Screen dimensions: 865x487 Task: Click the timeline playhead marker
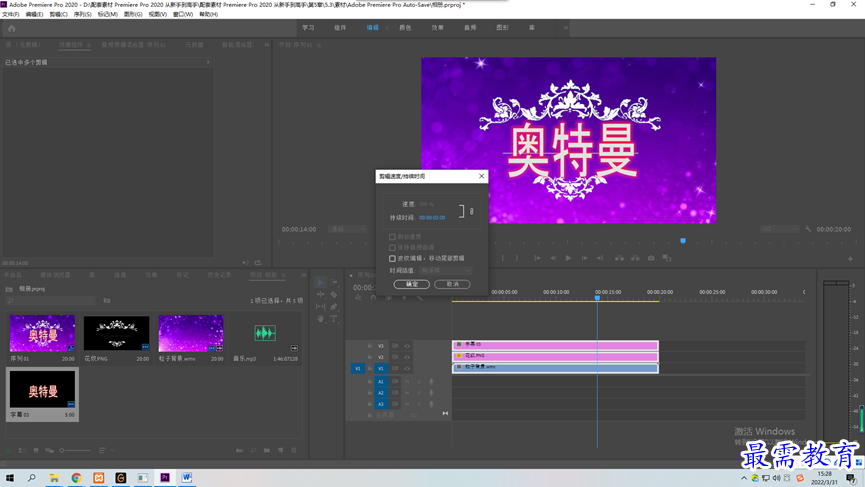597,298
